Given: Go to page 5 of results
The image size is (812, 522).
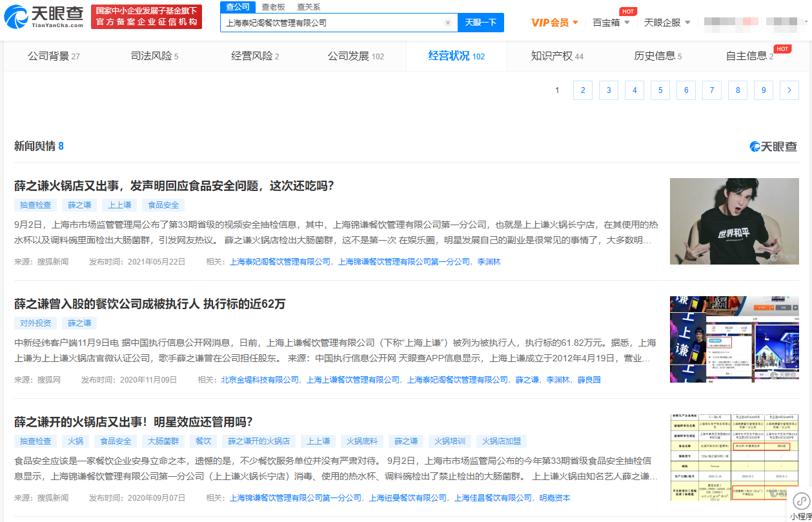Looking at the screenshot, I should point(660,90).
